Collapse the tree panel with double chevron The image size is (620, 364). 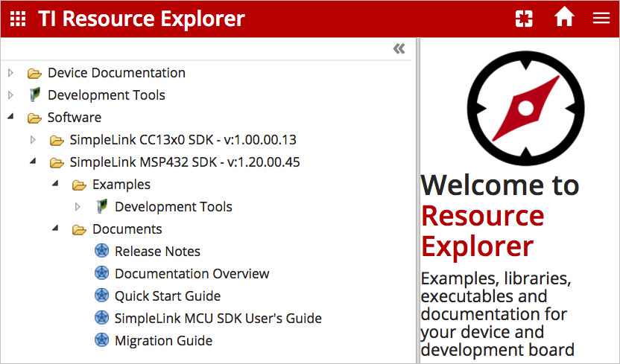click(x=399, y=49)
